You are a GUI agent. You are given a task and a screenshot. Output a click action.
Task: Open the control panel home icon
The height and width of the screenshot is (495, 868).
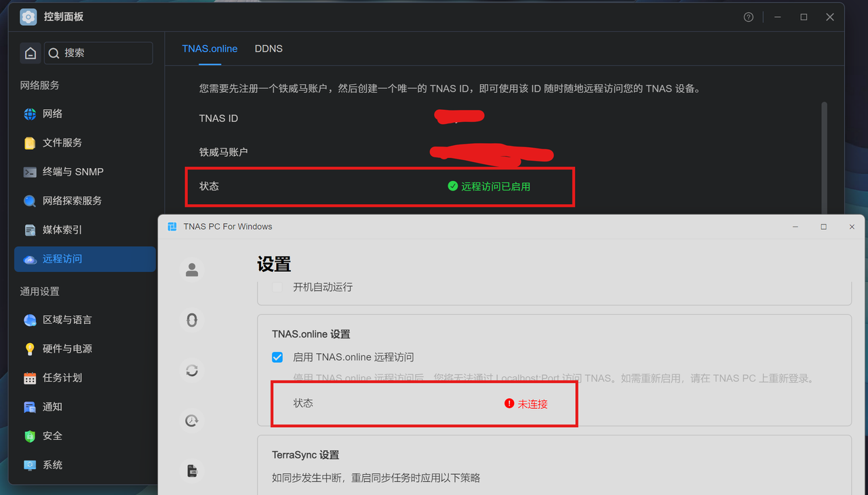pos(30,53)
